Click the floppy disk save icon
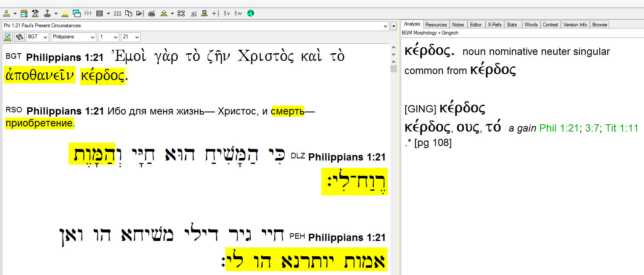Screen dimensions: 644x275 205,13
